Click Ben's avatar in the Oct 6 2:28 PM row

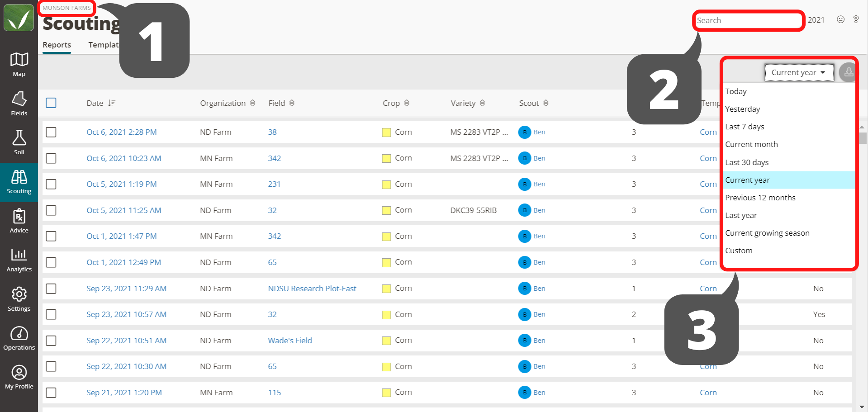(x=525, y=132)
